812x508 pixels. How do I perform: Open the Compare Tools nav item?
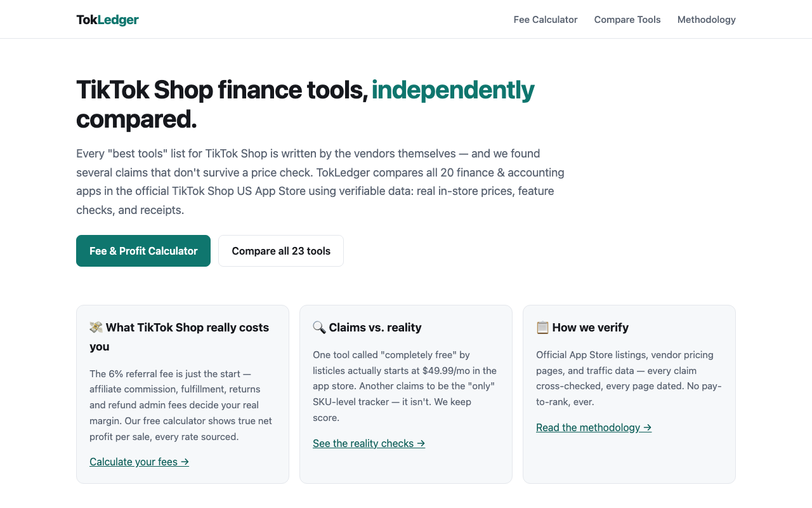[x=627, y=20]
